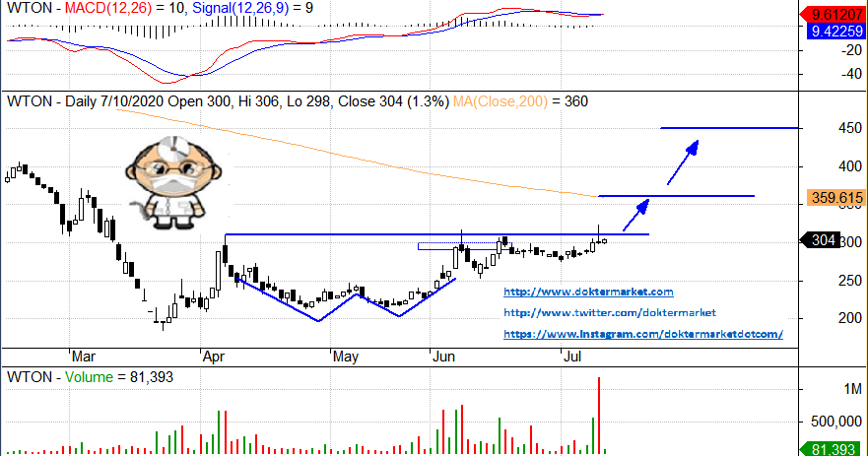Click the Apr label on date axis
Screen dimensions: 868x456
pyautogui.click(x=214, y=357)
